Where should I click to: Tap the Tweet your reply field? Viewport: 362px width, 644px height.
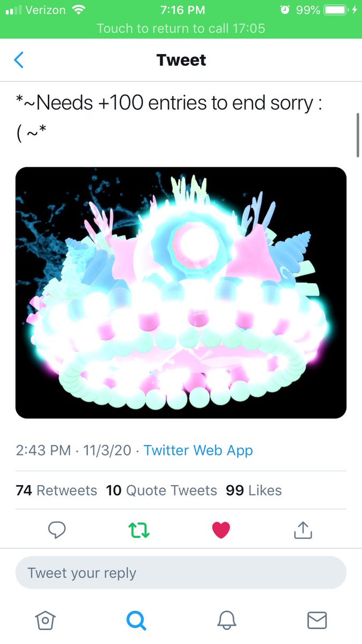[181, 573]
